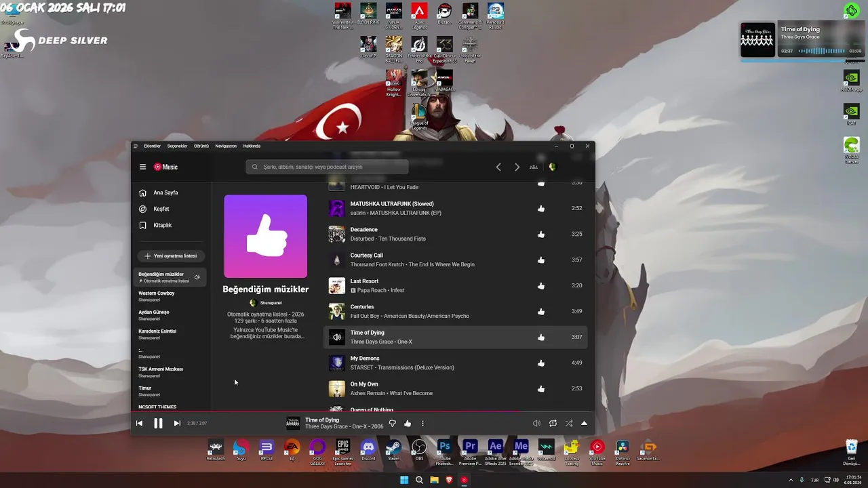
Task: Skip to the next track
Action: 177,423
